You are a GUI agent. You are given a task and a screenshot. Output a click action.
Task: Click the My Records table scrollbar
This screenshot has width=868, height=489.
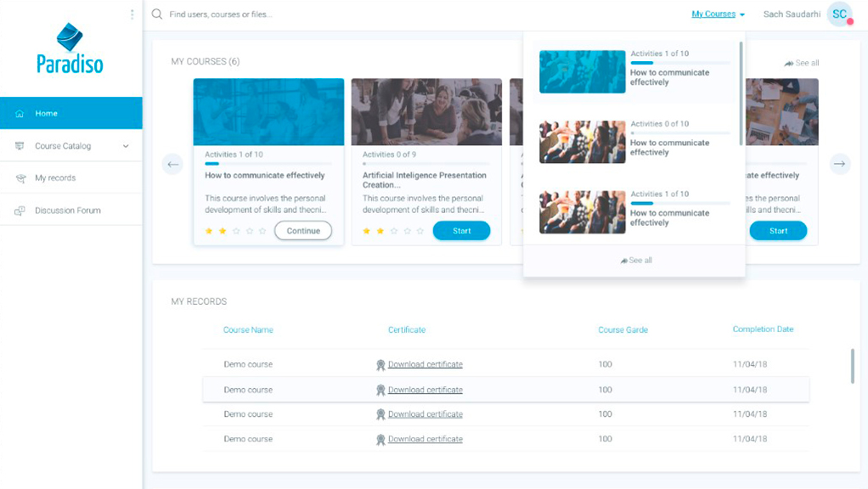tap(853, 366)
